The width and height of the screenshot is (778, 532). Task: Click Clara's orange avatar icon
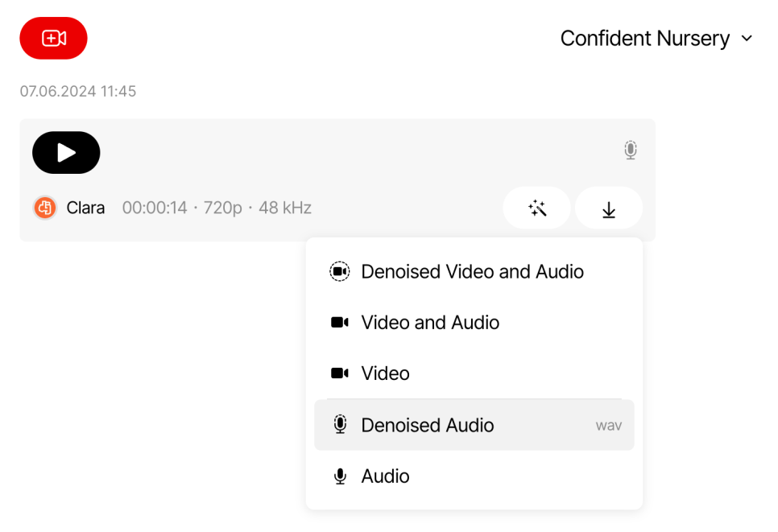pos(44,208)
